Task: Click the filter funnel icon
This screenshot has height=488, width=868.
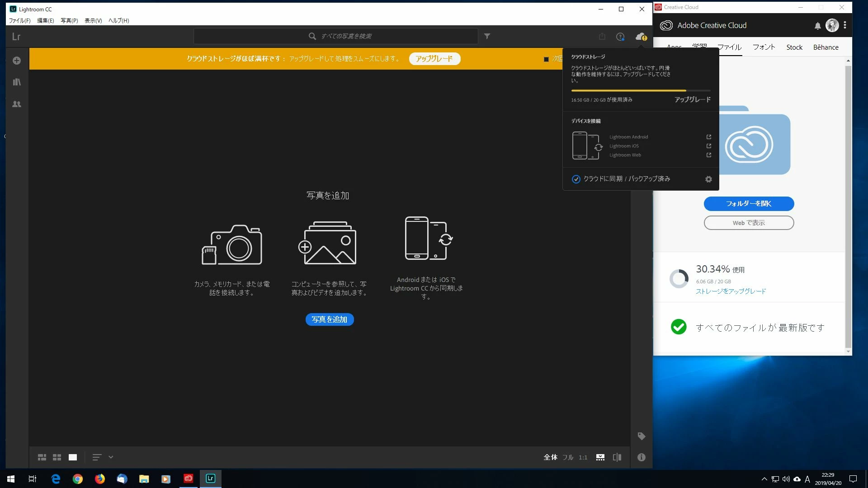Action: point(487,36)
